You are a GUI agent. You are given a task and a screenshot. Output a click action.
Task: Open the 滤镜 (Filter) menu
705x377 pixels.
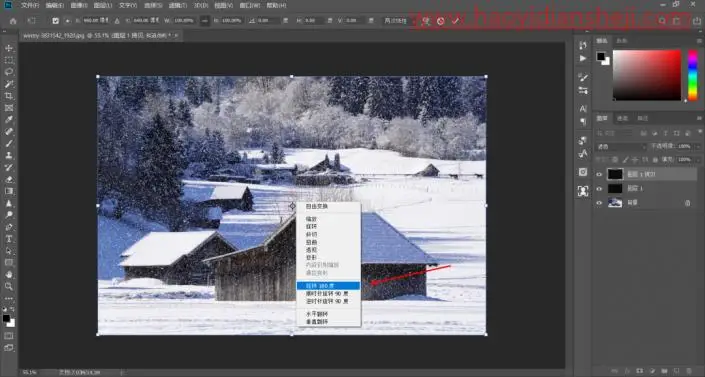[x=178, y=5]
